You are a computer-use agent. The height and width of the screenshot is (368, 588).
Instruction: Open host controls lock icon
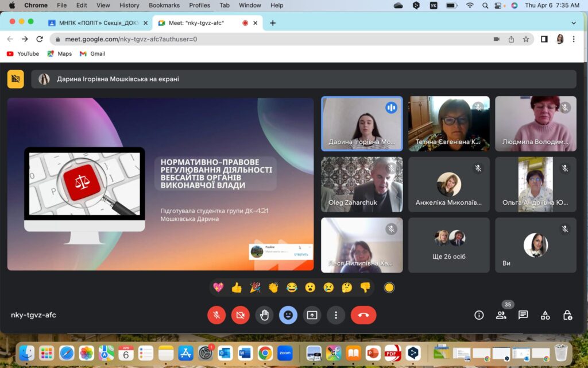(567, 315)
